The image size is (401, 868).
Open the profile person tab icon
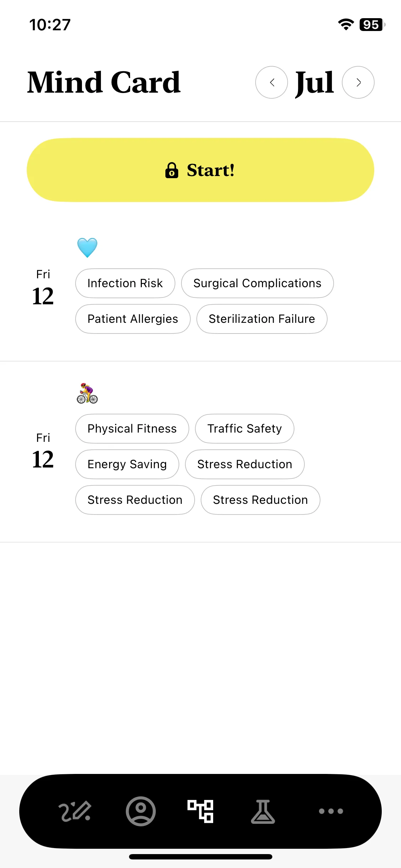pos(141,811)
